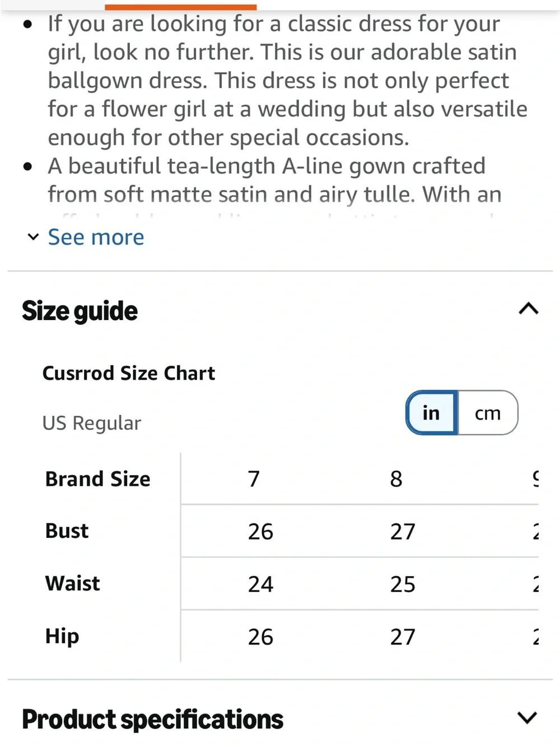Collapse the Size guide section header
This screenshot has width=560, height=747.
tap(280, 310)
